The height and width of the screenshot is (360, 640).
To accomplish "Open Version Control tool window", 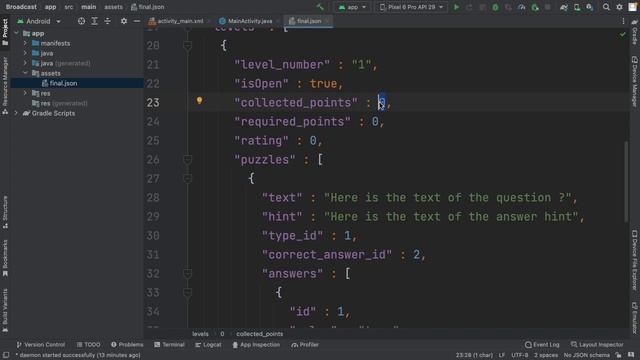I will coord(41,345).
